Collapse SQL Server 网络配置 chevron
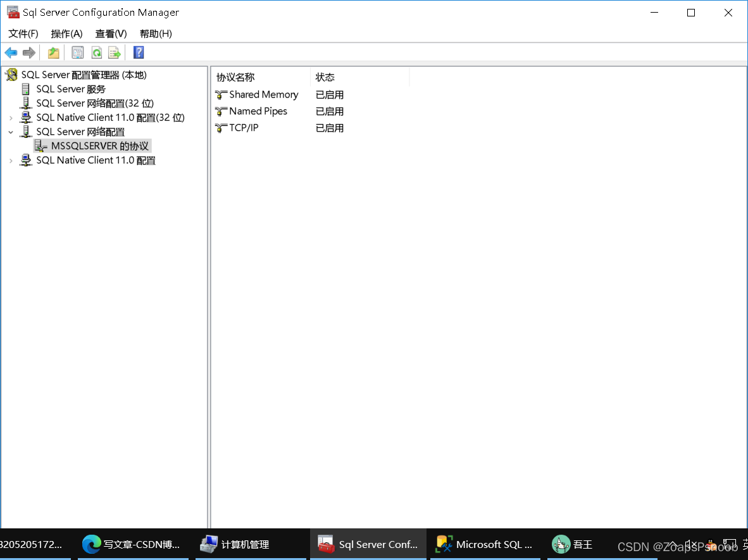Image resolution: width=748 pixels, height=560 pixels. coord(11,132)
